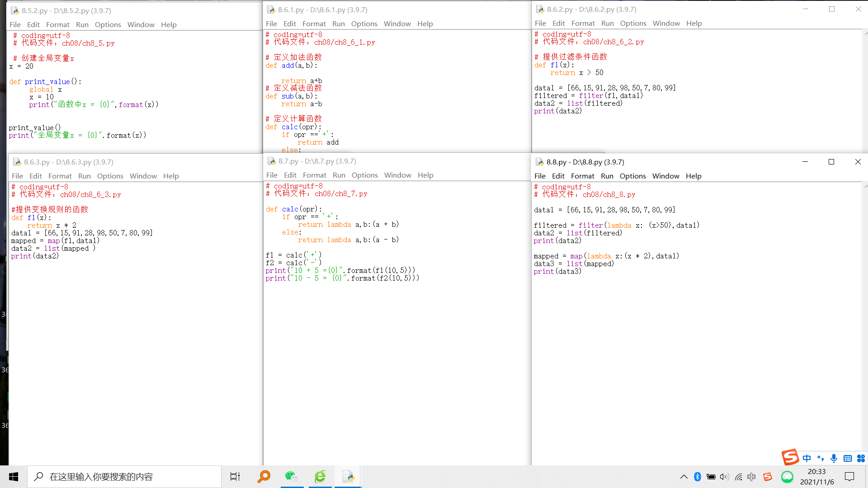Toggle the Sogou punctuation mode button
The image size is (868, 488).
click(821, 458)
